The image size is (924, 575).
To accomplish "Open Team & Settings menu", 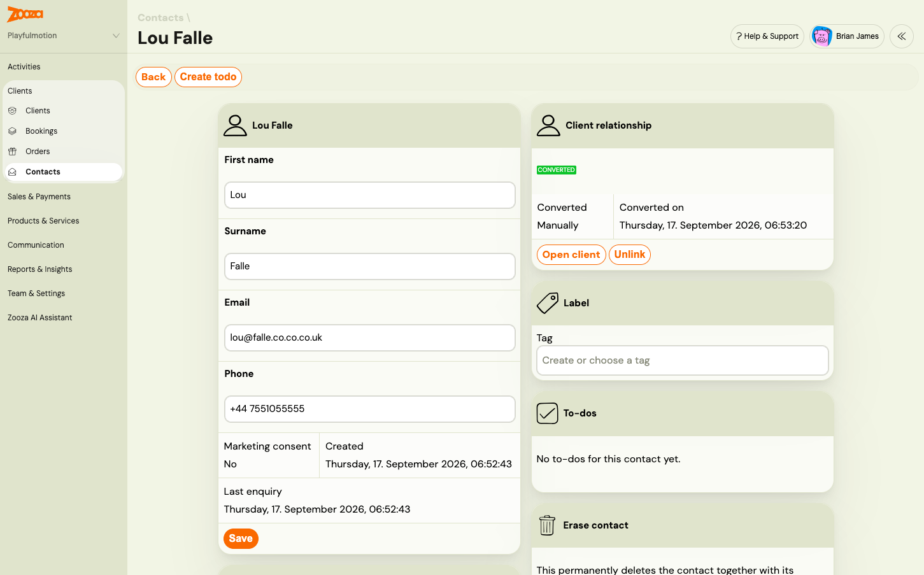I will [x=36, y=294].
